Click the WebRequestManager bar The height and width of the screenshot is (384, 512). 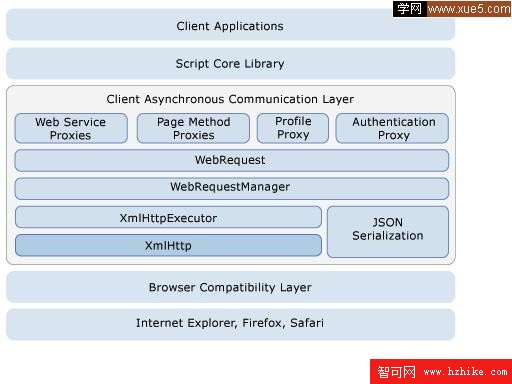(x=232, y=189)
